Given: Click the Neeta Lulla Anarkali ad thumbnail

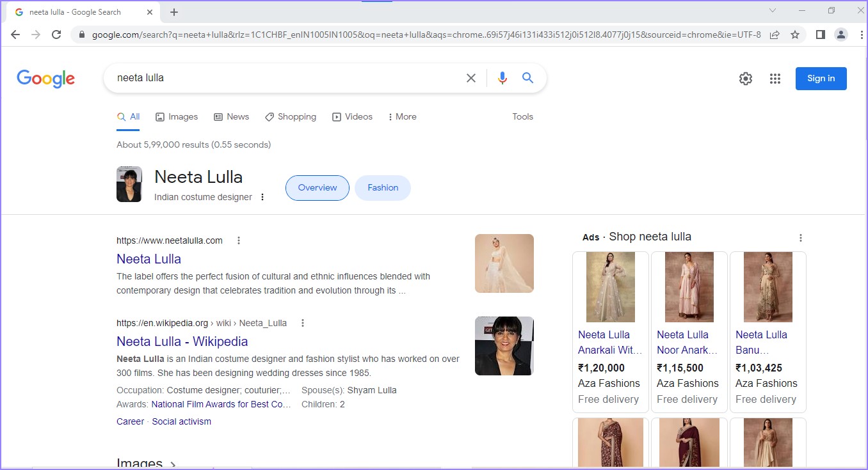Looking at the screenshot, I should (609, 286).
